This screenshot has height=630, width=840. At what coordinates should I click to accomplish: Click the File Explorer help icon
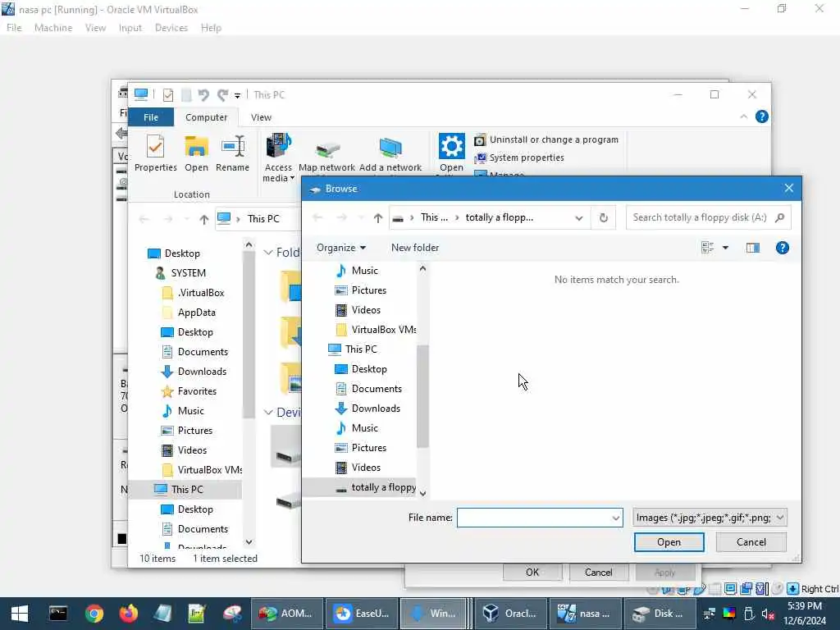pyautogui.click(x=762, y=116)
